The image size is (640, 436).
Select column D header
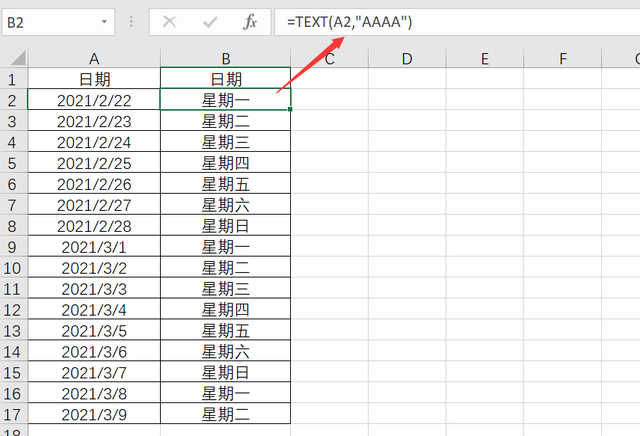tap(407, 58)
